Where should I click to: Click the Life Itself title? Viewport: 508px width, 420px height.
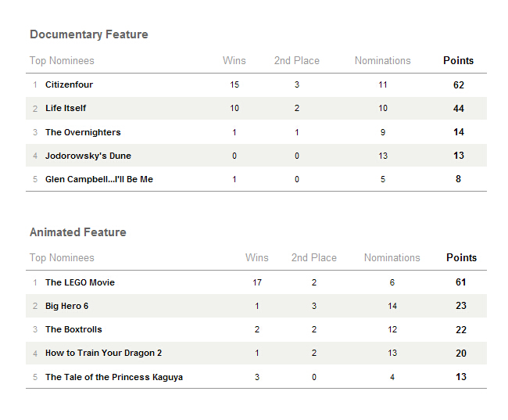(66, 108)
